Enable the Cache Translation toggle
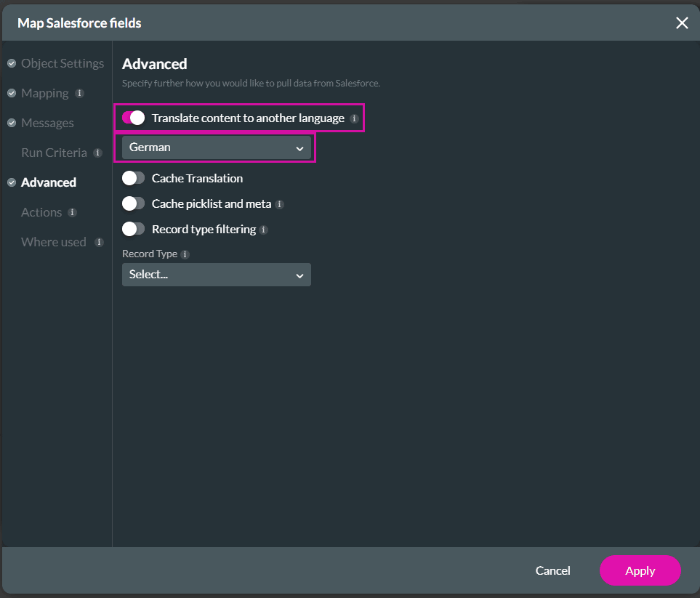Image resolution: width=700 pixels, height=598 pixels. 134,178
